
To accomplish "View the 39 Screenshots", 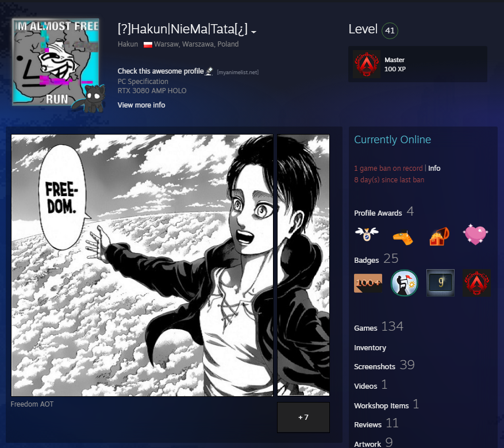I will 384,366.
